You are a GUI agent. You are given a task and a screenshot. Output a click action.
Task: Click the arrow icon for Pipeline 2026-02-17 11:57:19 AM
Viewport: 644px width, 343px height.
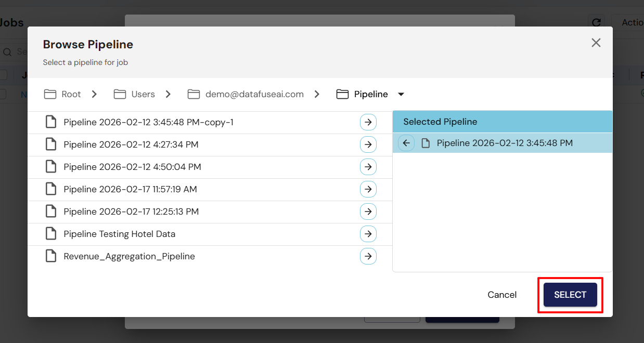coord(368,189)
